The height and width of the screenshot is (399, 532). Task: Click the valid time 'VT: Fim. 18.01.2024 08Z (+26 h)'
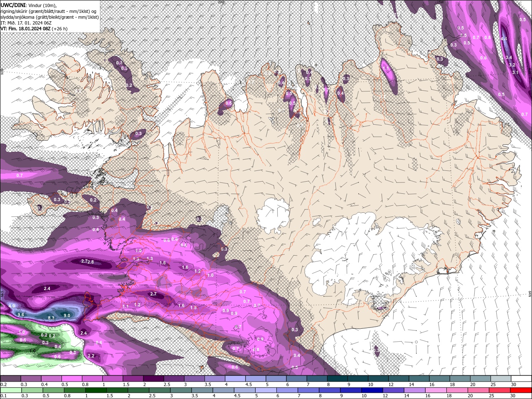pyautogui.click(x=34, y=29)
